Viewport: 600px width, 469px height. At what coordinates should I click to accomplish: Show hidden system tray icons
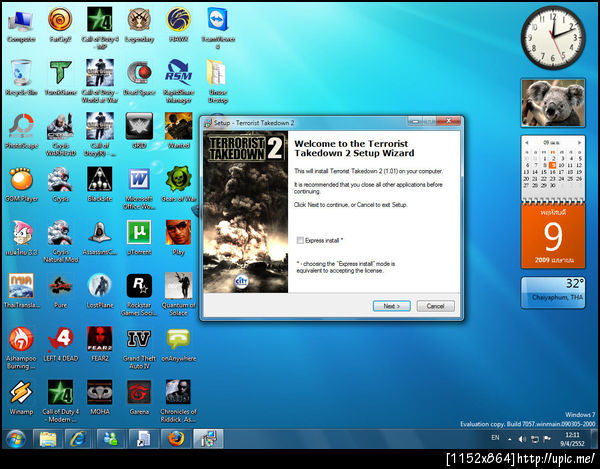point(510,440)
